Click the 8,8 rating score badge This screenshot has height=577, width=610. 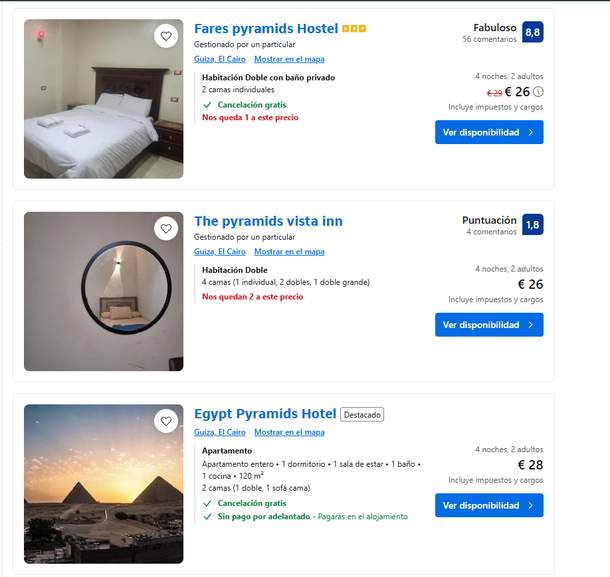(533, 32)
